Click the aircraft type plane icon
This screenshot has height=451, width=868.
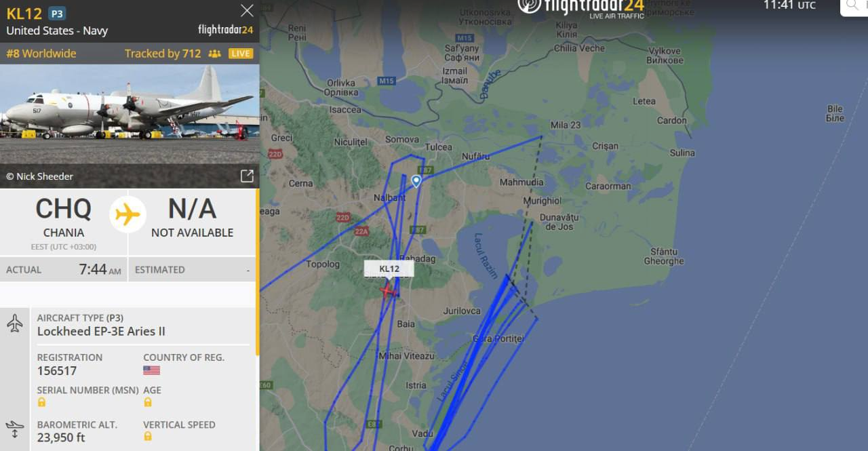tap(15, 323)
